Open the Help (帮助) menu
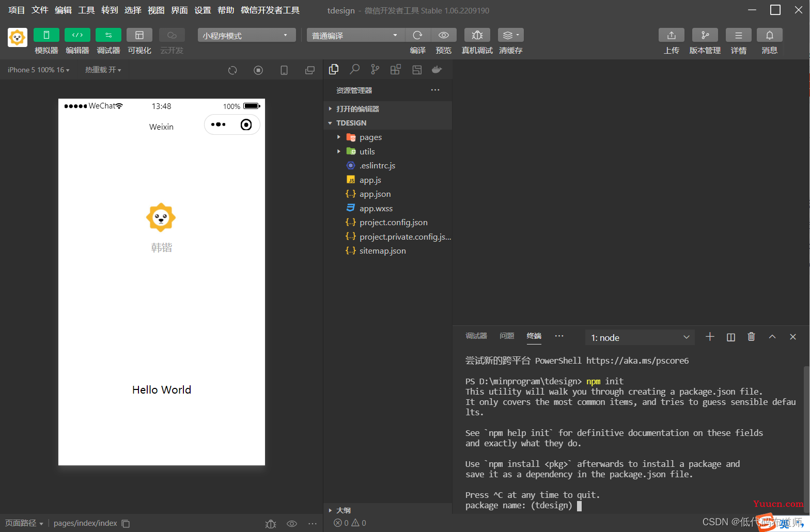810x532 pixels. [x=226, y=10]
